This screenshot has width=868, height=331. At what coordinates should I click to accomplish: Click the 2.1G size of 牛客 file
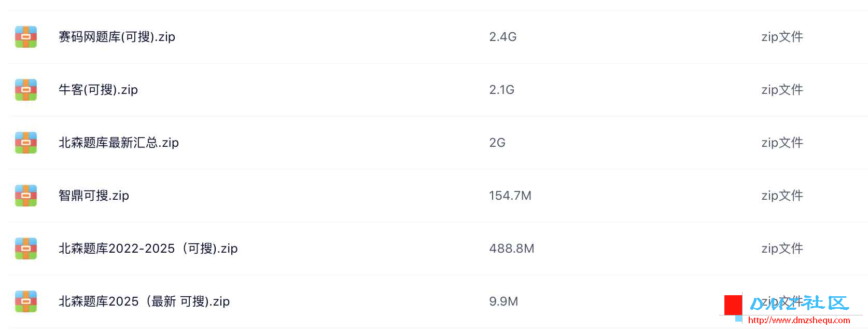pos(501,90)
